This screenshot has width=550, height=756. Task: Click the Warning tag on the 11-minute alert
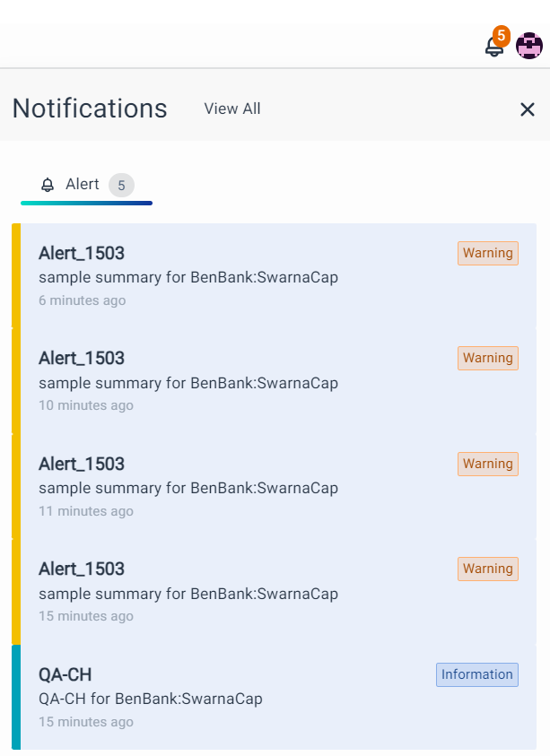point(488,464)
